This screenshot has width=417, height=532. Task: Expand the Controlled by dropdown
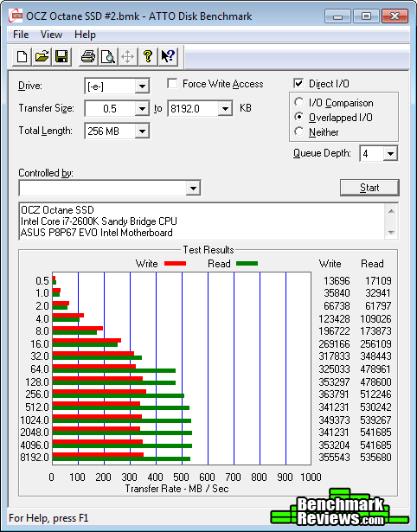point(193,189)
